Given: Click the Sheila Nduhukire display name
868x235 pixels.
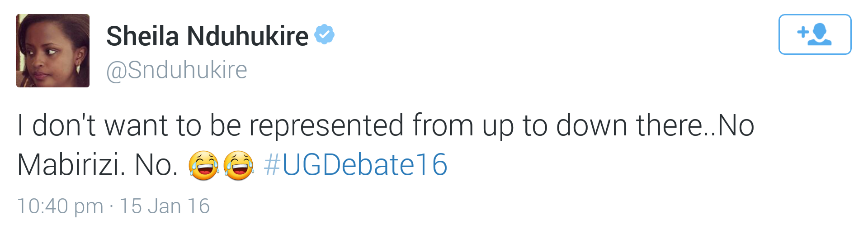Looking at the screenshot, I should point(208,36).
